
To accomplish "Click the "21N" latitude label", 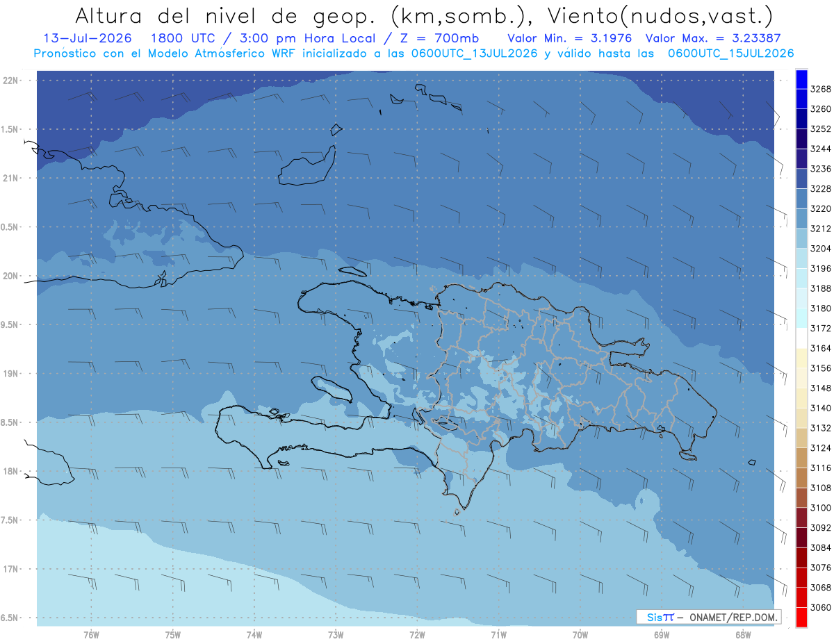I will (10, 178).
